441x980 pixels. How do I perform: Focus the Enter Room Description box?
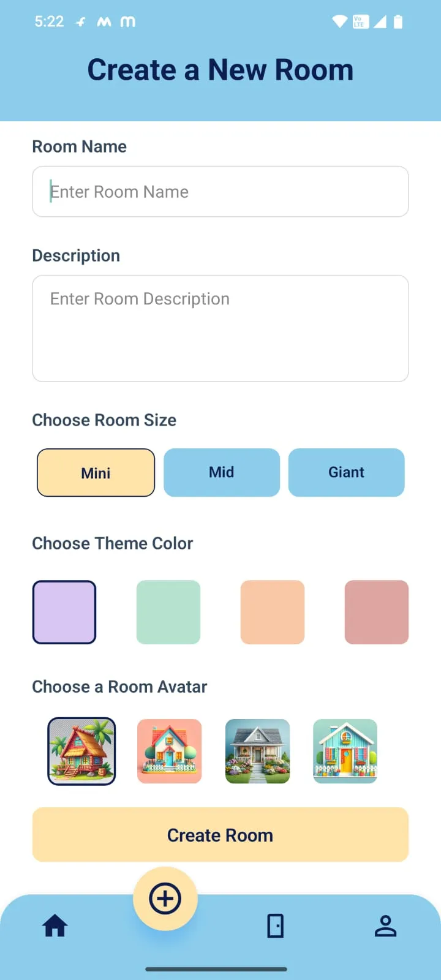pyautogui.click(x=221, y=328)
